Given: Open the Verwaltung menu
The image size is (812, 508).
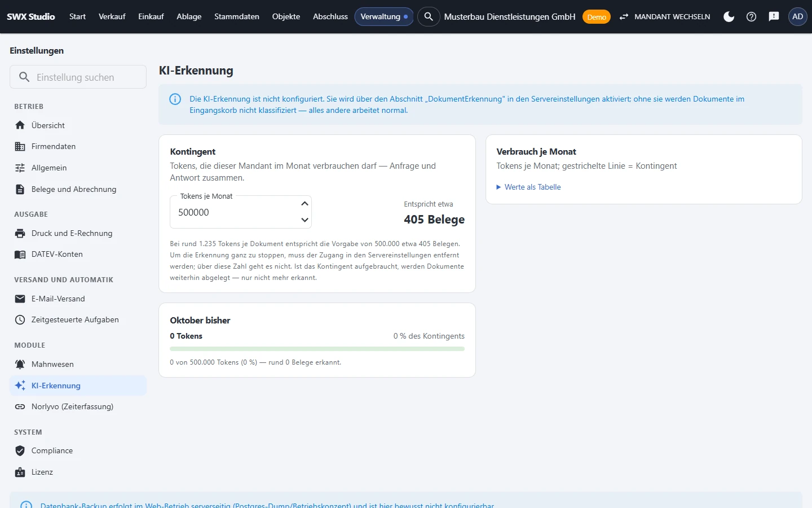Looking at the screenshot, I should (384, 16).
